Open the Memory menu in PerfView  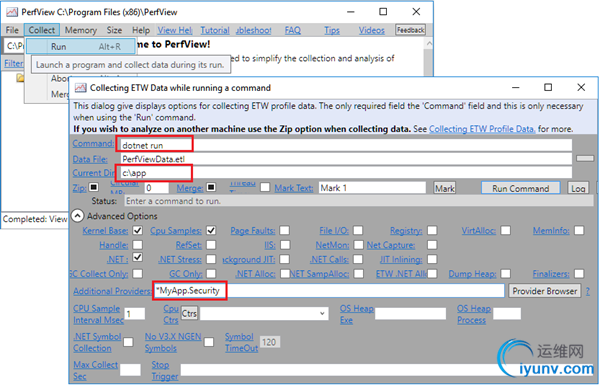click(x=80, y=30)
